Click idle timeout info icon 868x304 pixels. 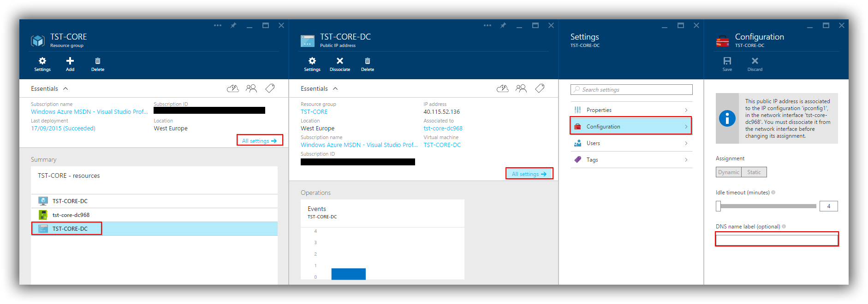point(773,193)
